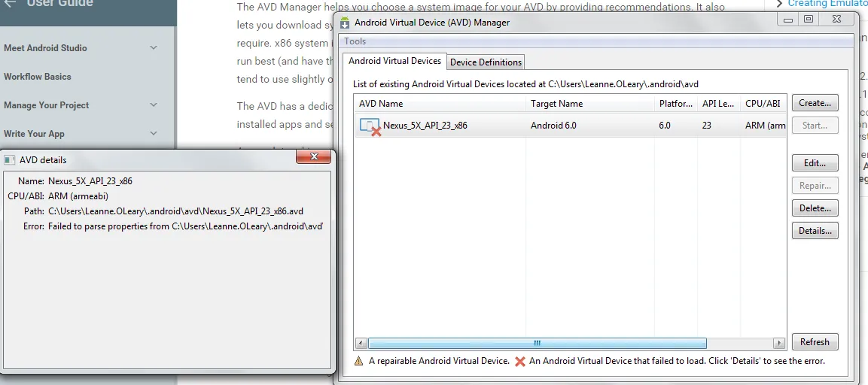Minimize the AVD Manager window
Viewport: 868px width, 385px height.
pyautogui.click(x=788, y=20)
